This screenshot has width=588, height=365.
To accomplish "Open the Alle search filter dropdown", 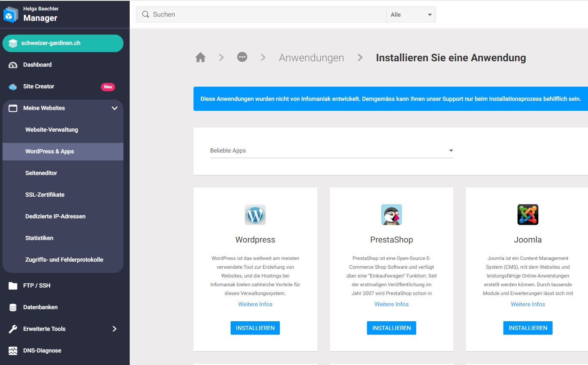I will (411, 15).
